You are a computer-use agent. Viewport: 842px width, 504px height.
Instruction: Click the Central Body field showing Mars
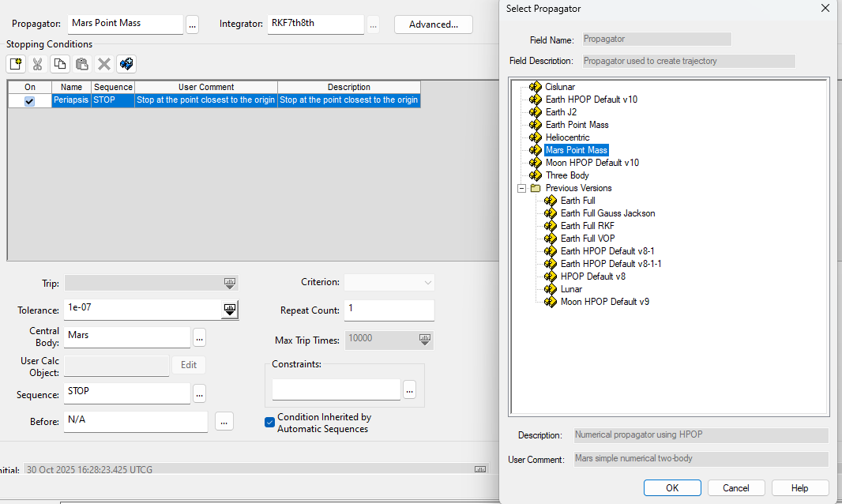point(127,337)
